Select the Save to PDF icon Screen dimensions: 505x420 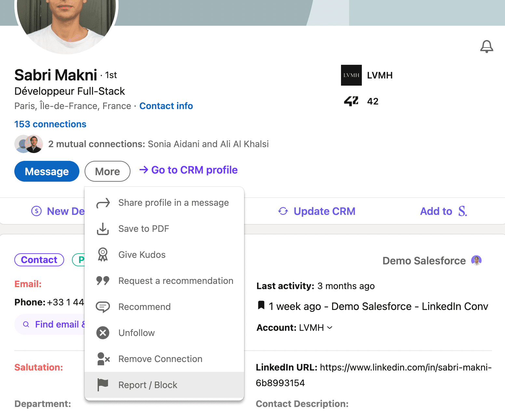point(103,229)
